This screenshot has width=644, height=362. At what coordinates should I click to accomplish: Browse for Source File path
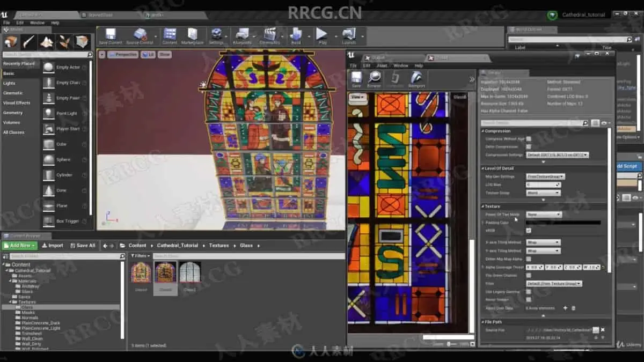click(596, 330)
